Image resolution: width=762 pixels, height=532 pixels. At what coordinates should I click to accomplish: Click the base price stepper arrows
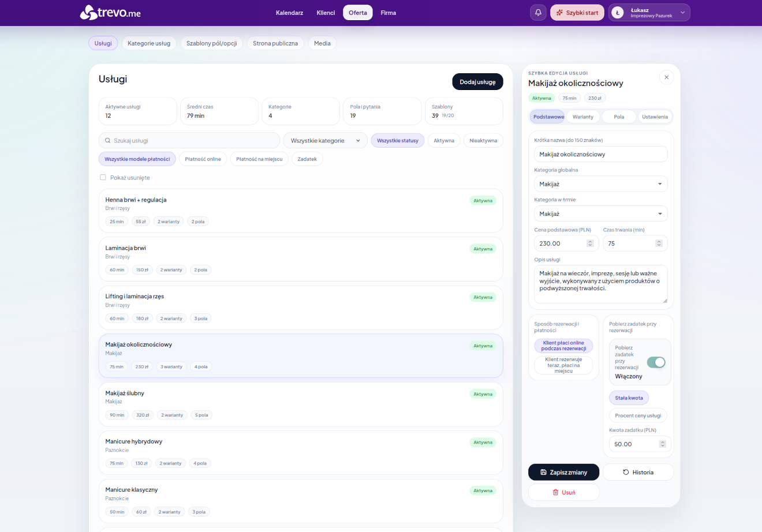coord(590,243)
